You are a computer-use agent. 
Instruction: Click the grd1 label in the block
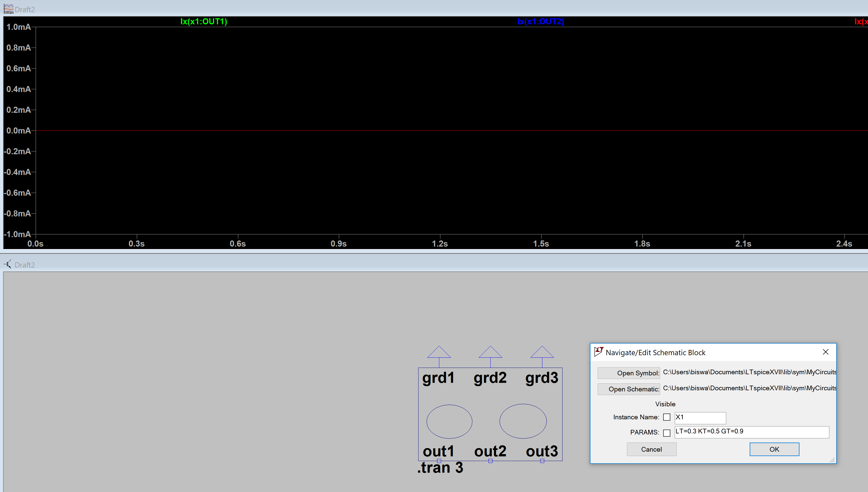pos(438,378)
